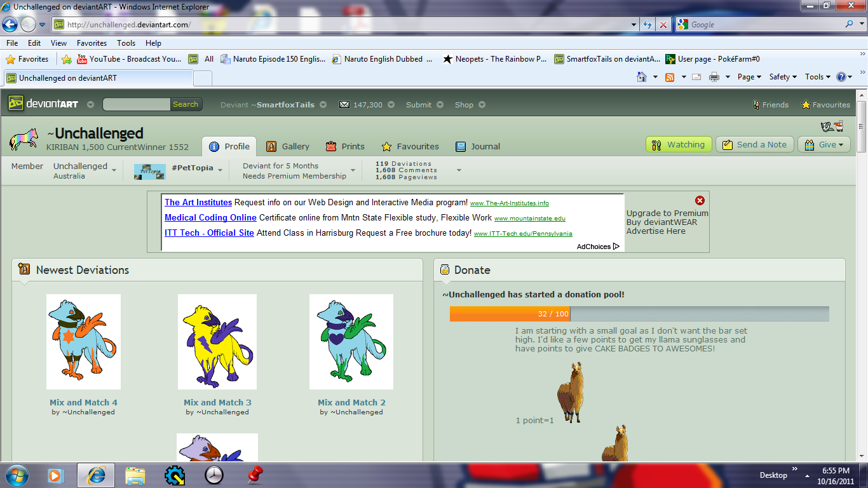Viewport: 868px width, 488px height.
Task: Open the Mix and Match 4 thumbnail
Action: 83,342
